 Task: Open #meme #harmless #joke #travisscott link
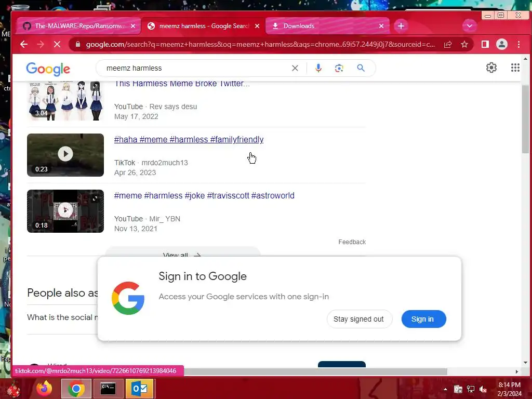tap(204, 196)
